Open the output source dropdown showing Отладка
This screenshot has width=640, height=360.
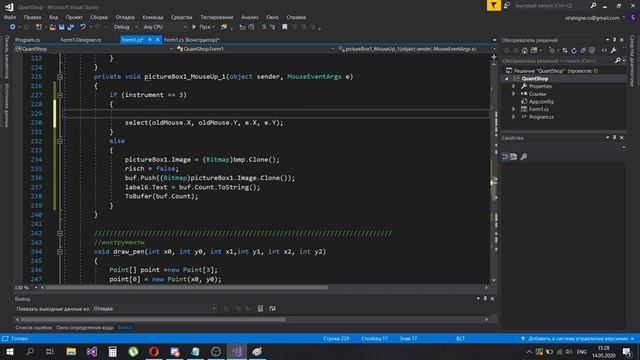point(155,309)
